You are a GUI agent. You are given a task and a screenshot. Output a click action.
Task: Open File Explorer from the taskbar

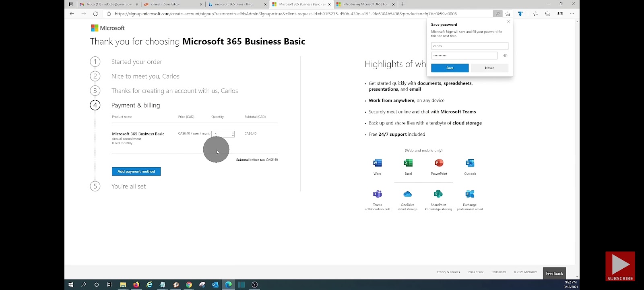123,285
